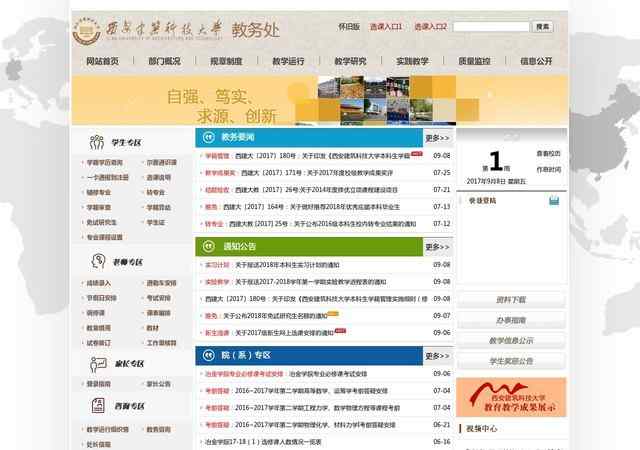
Task: Open the 07-25 news item about 西建大〔2017〕171号
Action: tap(299, 173)
